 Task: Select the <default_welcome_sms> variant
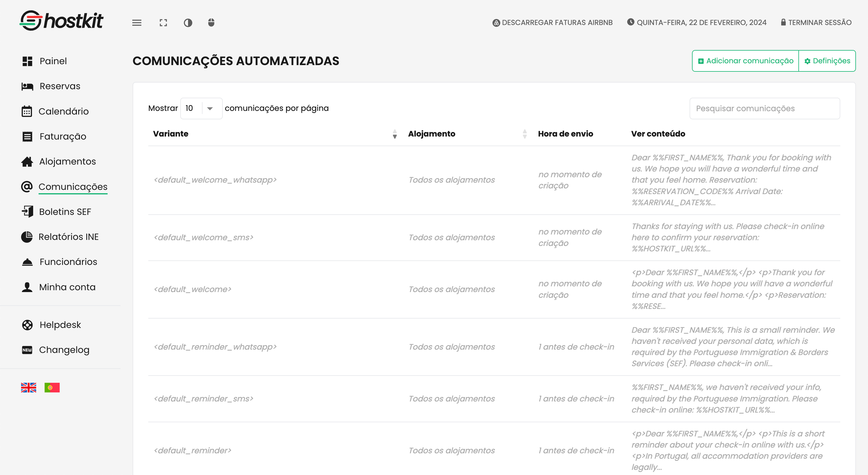203,237
